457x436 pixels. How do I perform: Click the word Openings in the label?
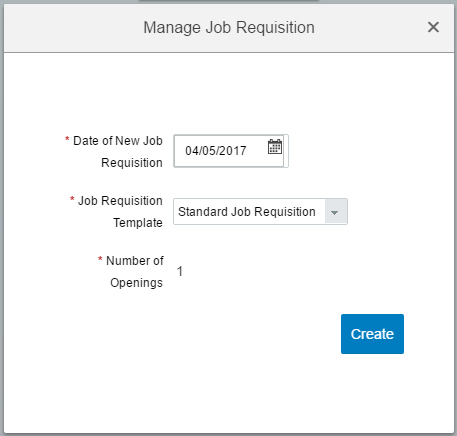pyautogui.click(x=136, y=283)
